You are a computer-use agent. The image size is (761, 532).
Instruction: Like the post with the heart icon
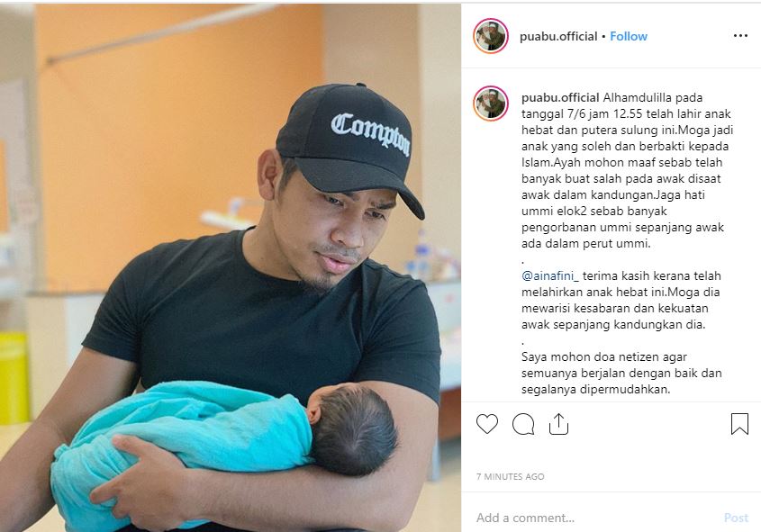(x=487, y=424)
